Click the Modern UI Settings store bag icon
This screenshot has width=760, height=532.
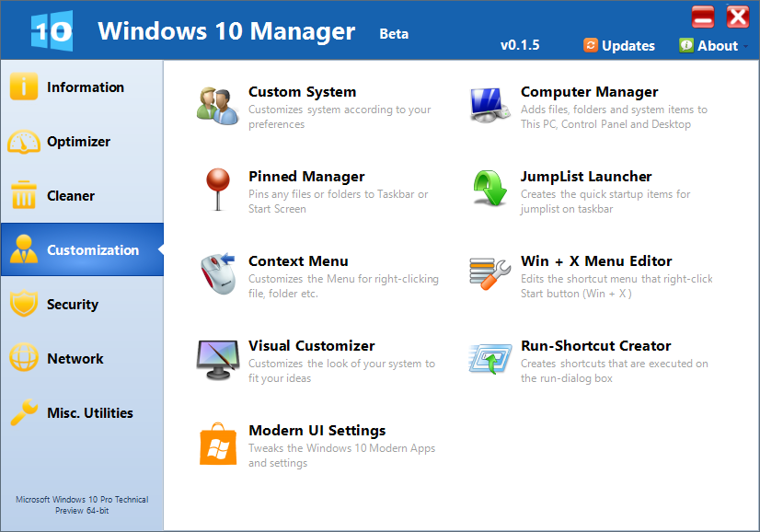(x=218, y=444)
